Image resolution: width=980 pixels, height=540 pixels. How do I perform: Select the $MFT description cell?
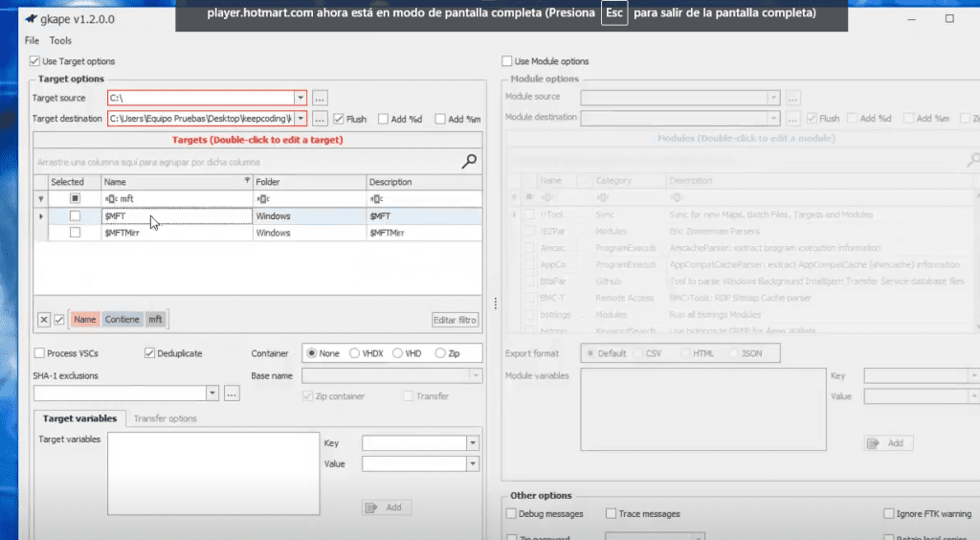[424, 216]
